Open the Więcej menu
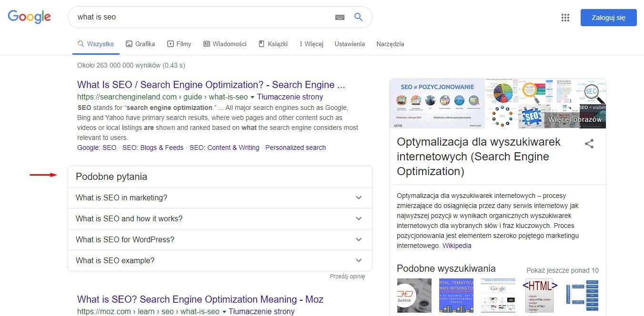The image size is (644, 316). [x=312, y=44]
